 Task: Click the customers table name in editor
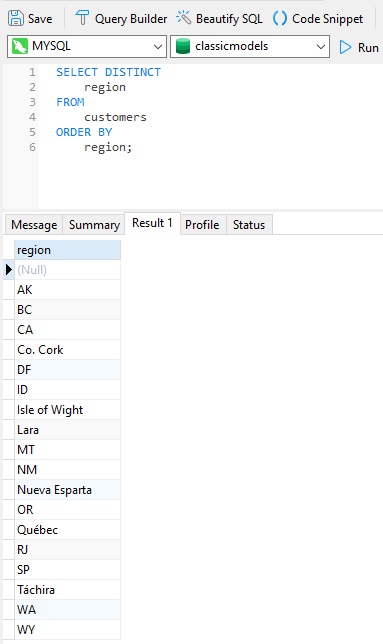(x=115, y=117)
